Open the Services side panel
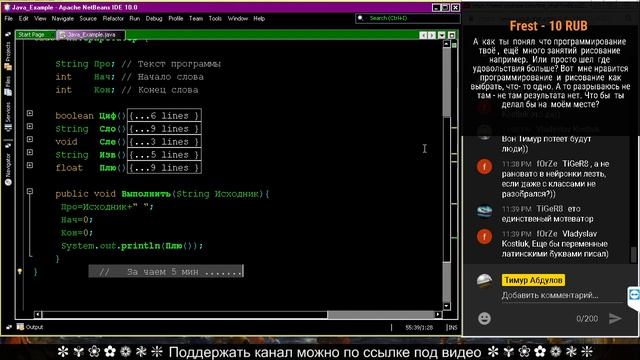The image size is (640, 360). [x=8, y=117]
